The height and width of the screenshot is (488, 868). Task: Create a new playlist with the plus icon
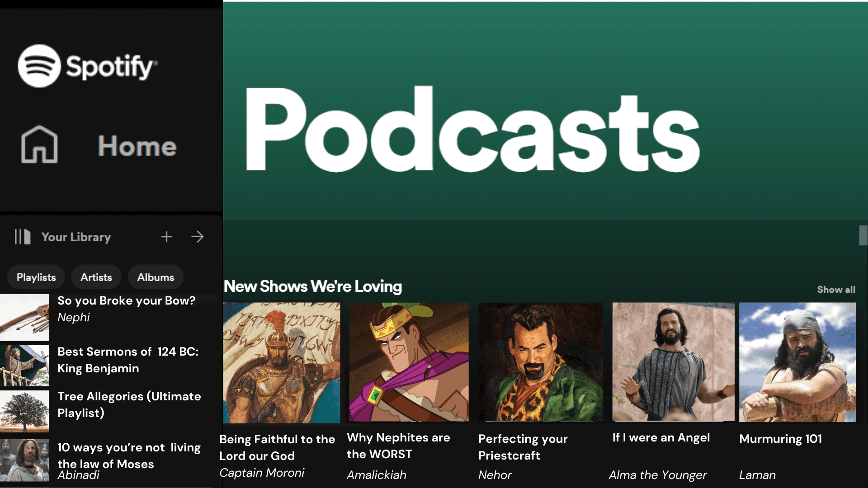pos(166,236)
